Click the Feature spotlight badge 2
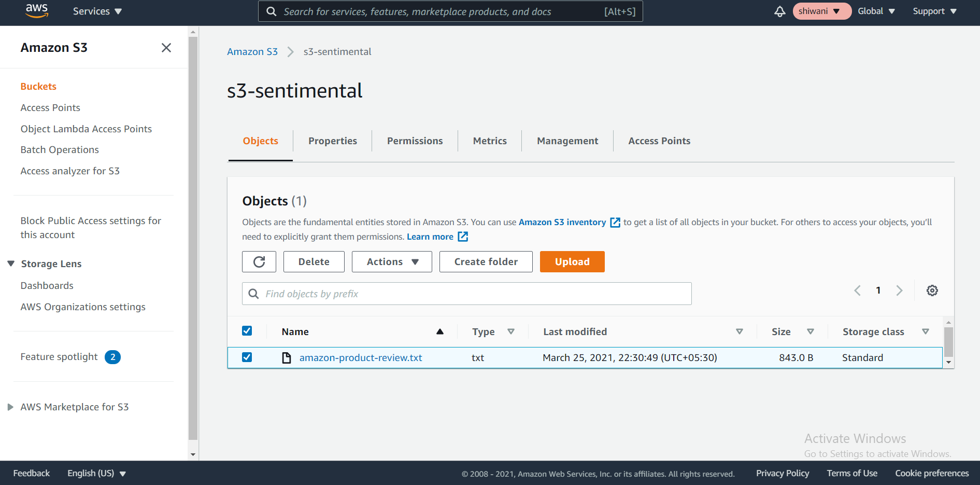980x485 pixels. pyautogui.click(x=112, y=357)
